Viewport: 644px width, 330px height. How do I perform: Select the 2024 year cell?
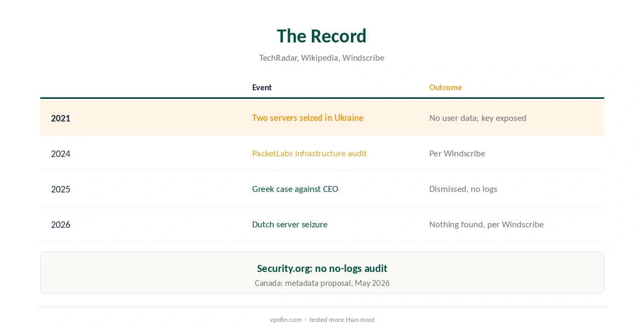(61, 154)
